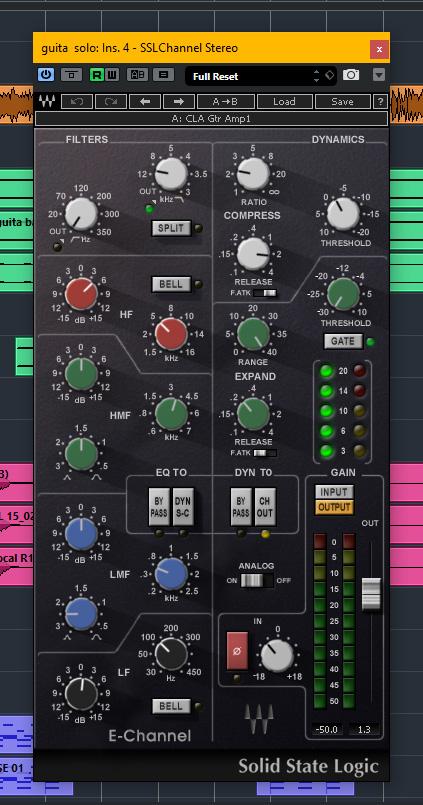The height and width of the screenshot is (805, 423).
Task: Click the Waves logo icon
Action: pyautogui.click(x=47, y=101)
